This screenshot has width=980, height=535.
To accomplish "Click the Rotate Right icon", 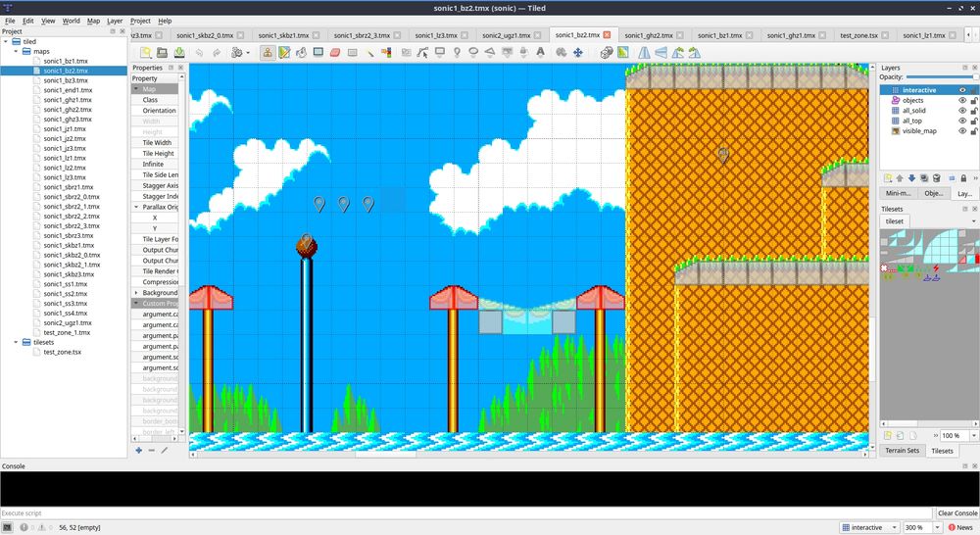I will click(695, 53).
